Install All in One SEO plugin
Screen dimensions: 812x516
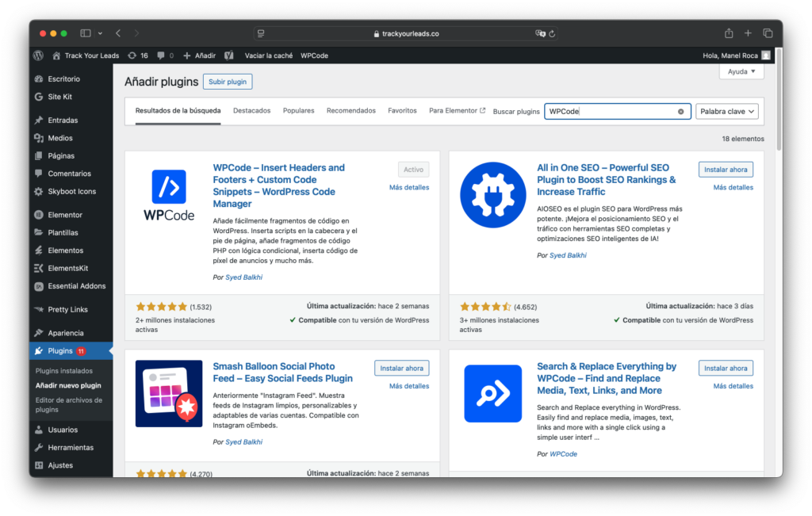(x=726, y=170)
